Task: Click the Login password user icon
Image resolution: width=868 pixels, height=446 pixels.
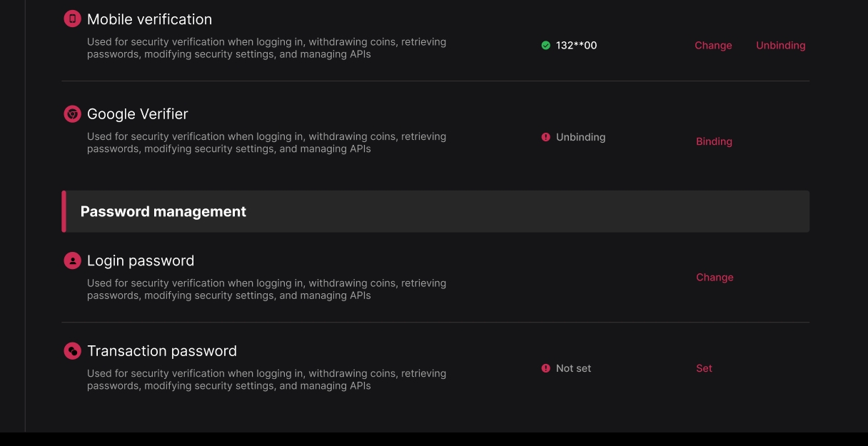Action: pyautogui.click(x=72, y=260)
